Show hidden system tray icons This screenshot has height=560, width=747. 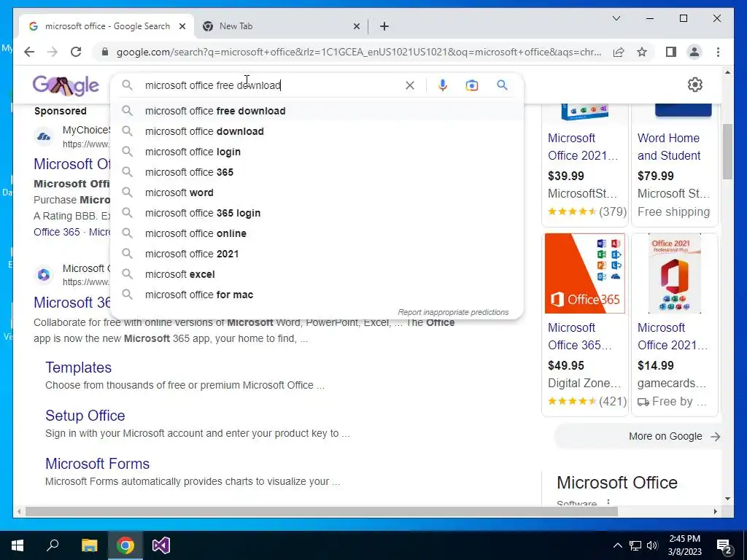[x=617, y=545]
